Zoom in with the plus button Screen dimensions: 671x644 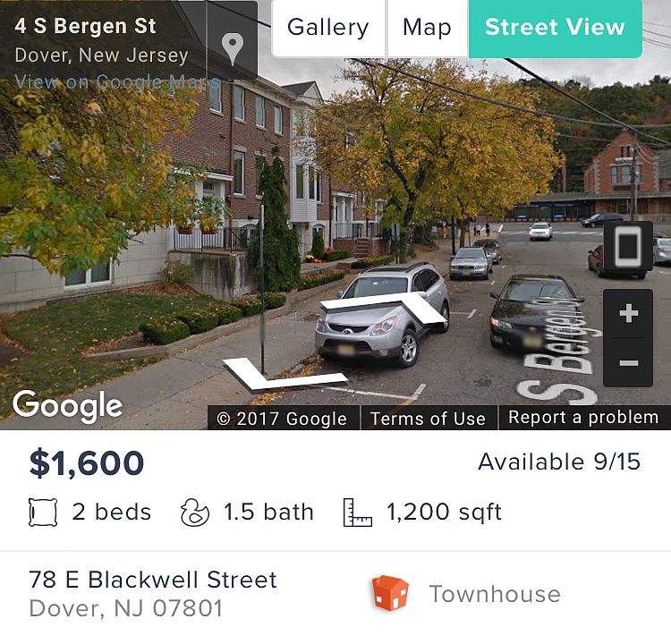click(x=628, y=314)
